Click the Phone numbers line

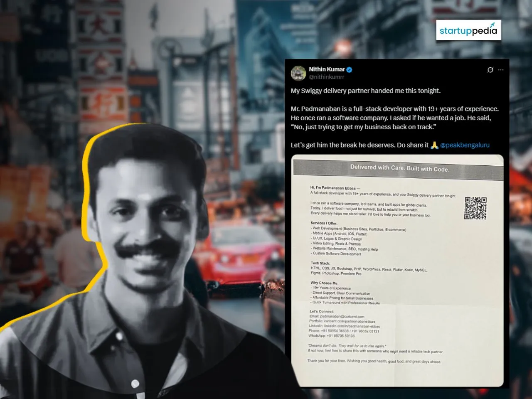(344, 331)
